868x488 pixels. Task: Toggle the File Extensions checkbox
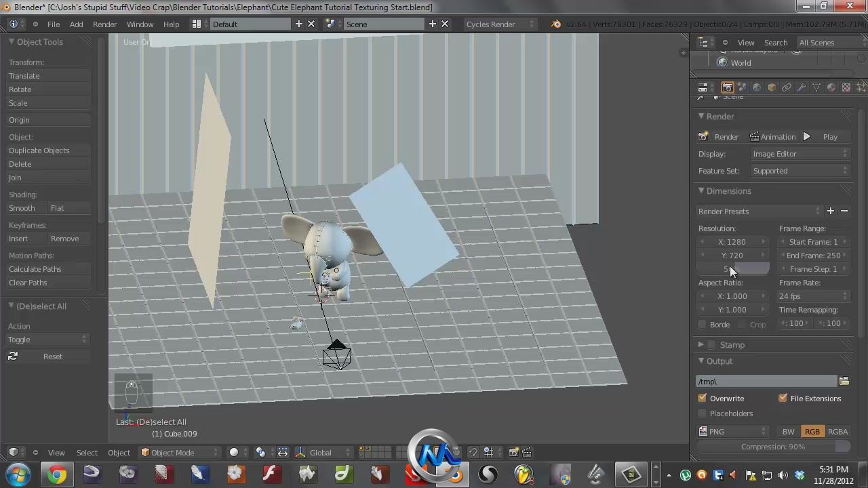tap(783, 398)
